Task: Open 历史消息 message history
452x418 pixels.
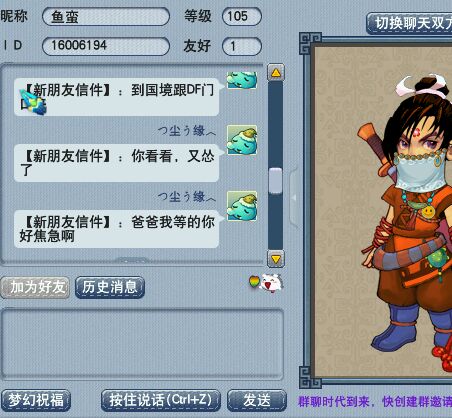Action: pyautogui.click(x=110, y=287)
